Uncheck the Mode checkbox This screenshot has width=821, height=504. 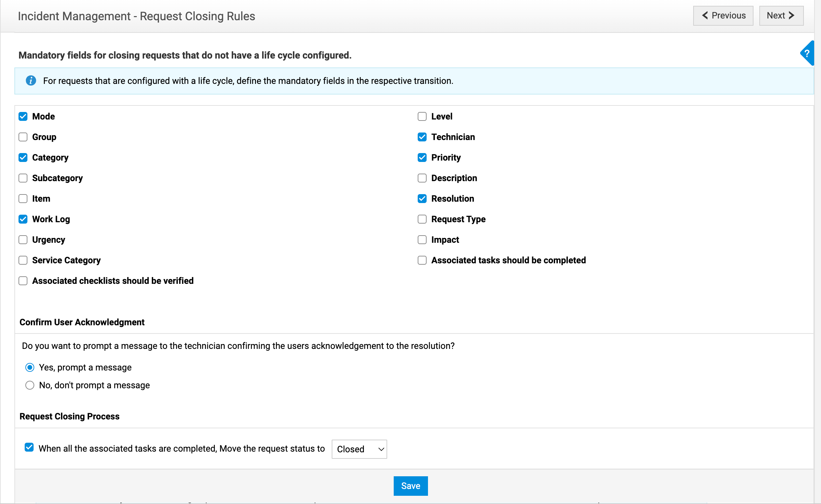coord(23,116)
